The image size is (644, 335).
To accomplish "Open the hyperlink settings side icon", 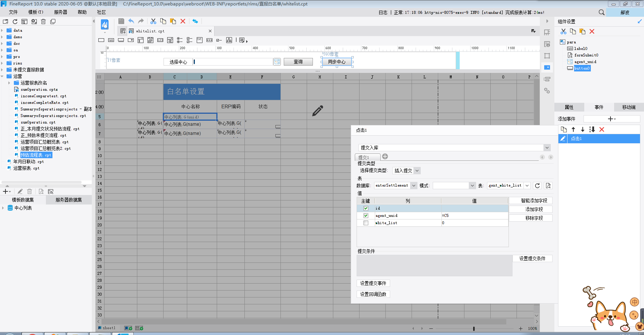I will point(547,91).
